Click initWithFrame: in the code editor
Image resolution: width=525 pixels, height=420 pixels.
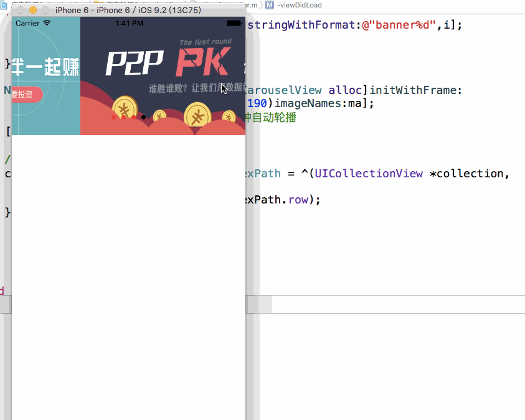tap(415, 90)
